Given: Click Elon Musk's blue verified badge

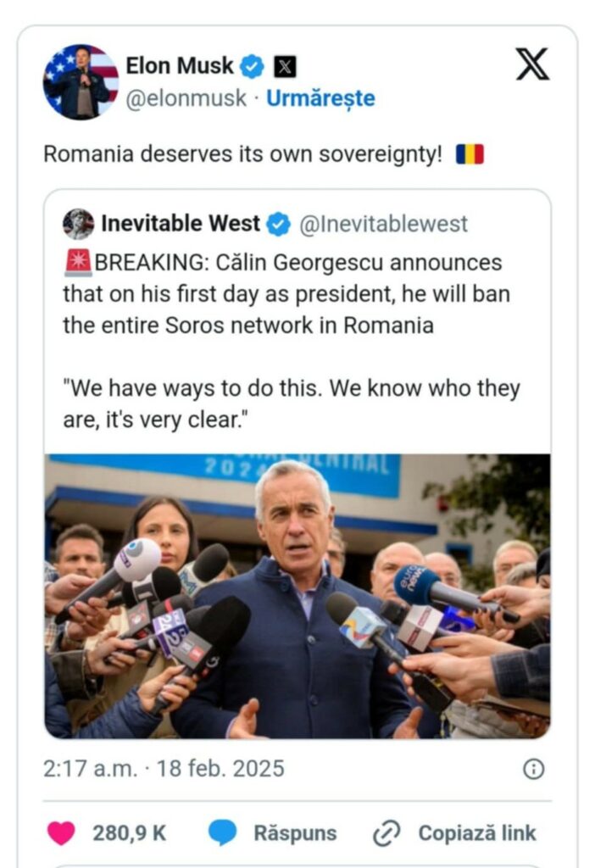Looking at the screenshot, I should point(252,66).
